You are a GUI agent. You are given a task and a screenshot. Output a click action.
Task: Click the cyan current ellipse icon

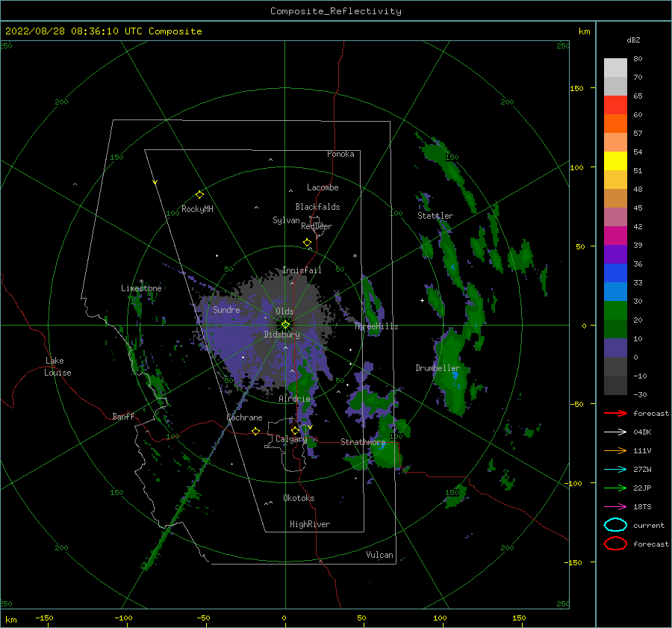click(x=615, y=525)
